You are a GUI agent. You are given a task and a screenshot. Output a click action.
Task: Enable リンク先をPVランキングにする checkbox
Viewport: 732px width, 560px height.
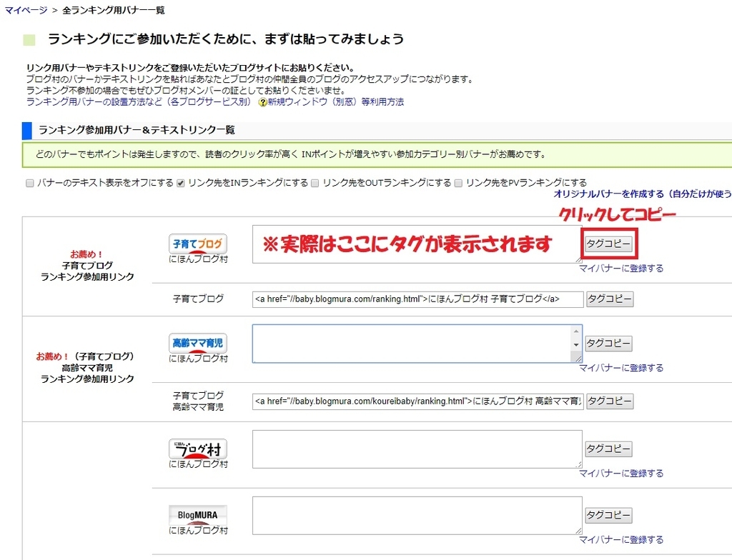pos(458,183)
